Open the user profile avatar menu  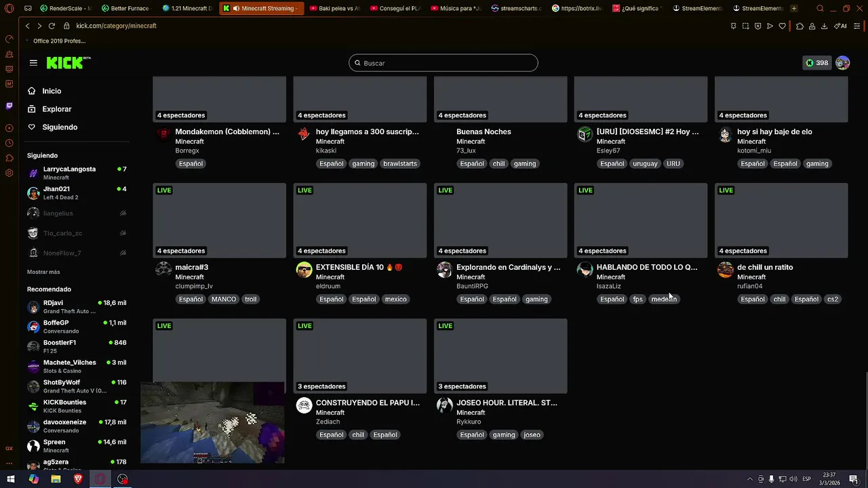(842, 63)
